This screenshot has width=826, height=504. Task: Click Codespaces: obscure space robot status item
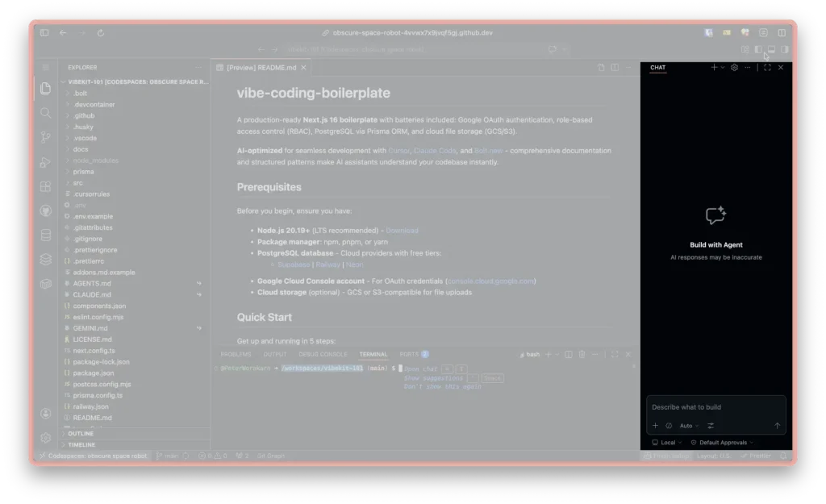(93, 456)
